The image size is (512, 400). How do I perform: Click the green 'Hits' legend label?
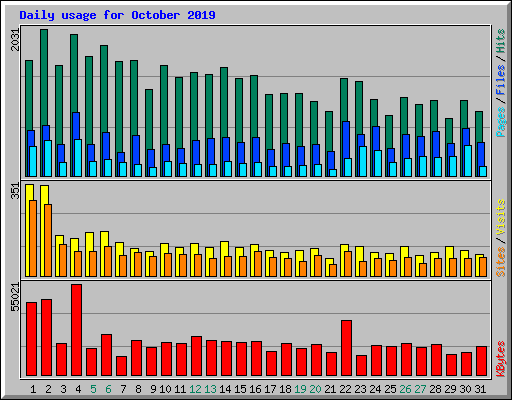pos(501,41)
